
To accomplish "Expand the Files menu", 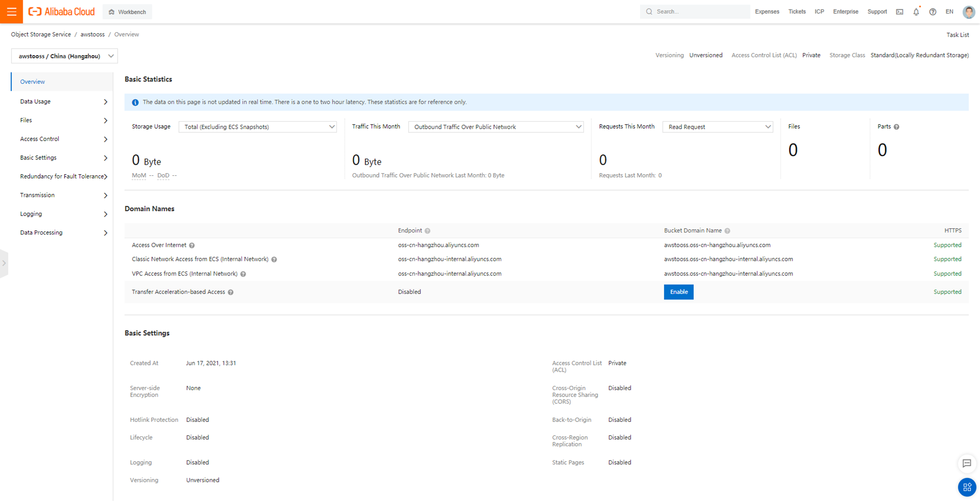I will click(62, 121).
